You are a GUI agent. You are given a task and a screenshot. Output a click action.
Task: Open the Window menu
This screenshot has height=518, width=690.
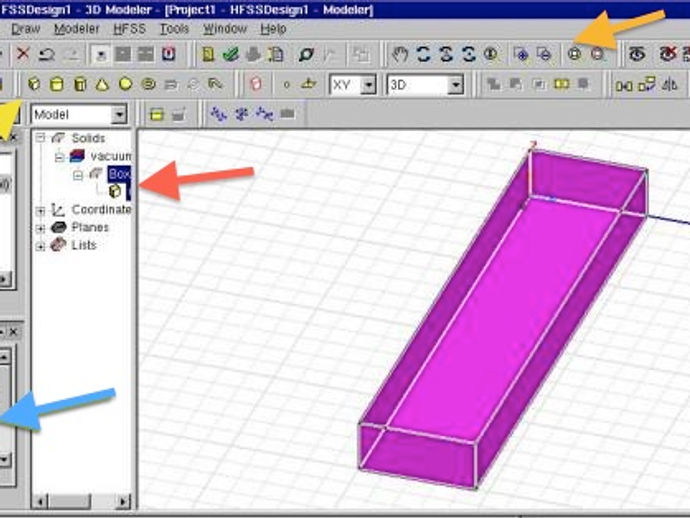[224, 29]
